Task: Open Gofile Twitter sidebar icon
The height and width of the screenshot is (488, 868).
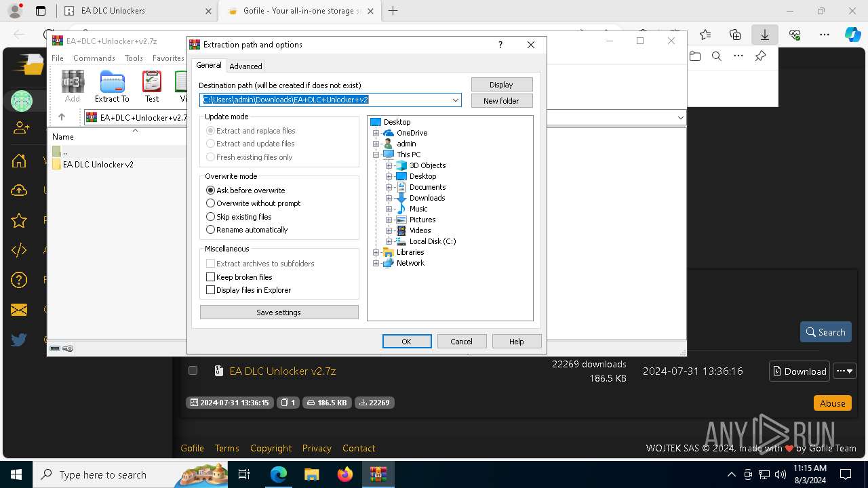Action: point(19,340)
